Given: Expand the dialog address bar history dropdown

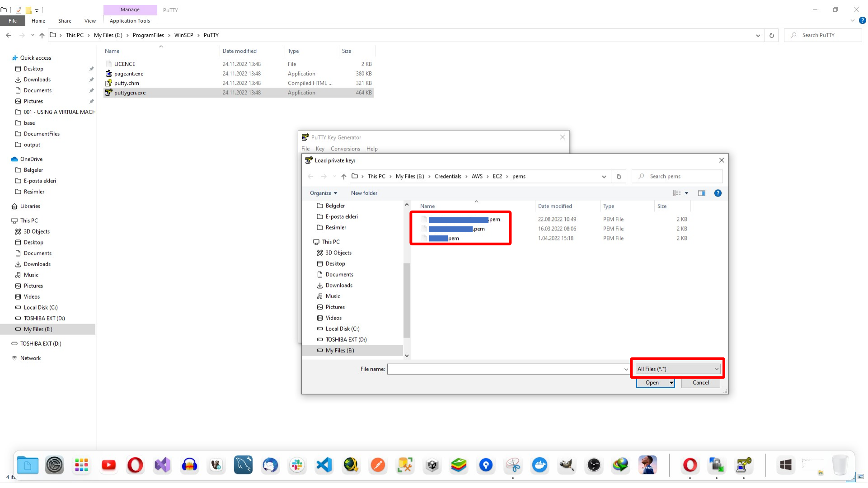Looking at the screenshot, I should pos(604,177).
